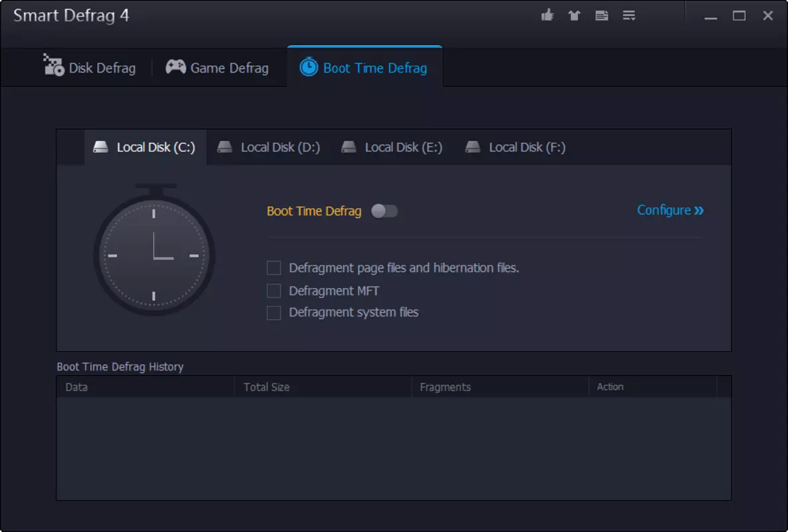788x532 pixels.
Task: Click the thumbs-up like icon
Action: coord(547,15)
